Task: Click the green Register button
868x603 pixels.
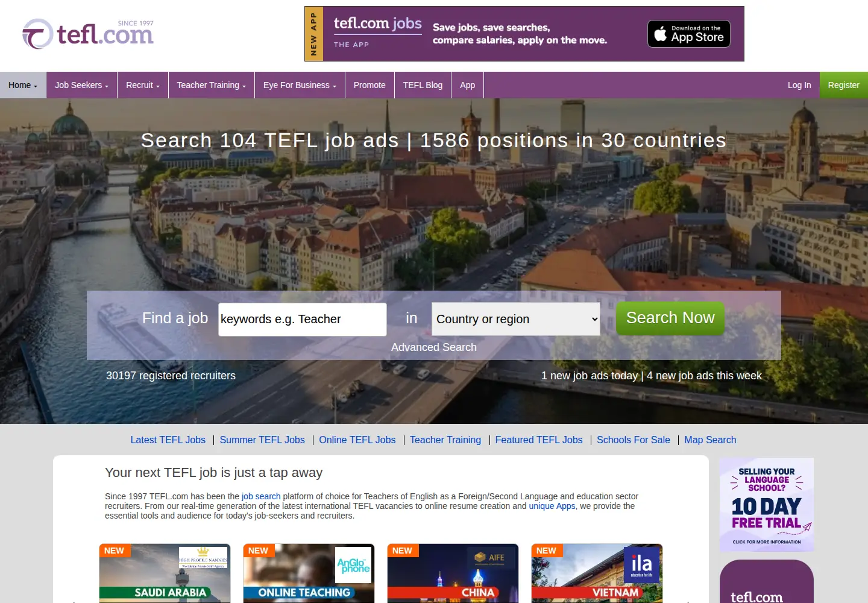Action: (843, 85)
